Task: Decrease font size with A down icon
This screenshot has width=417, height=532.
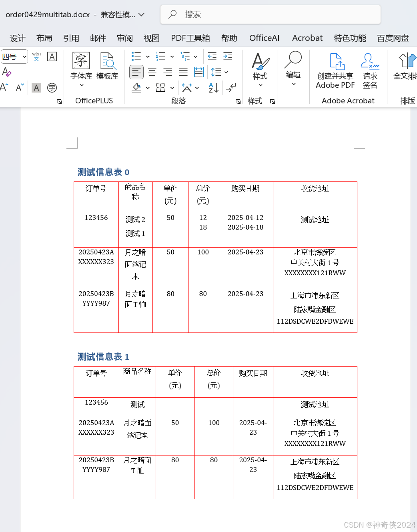Action: point(20,87)
